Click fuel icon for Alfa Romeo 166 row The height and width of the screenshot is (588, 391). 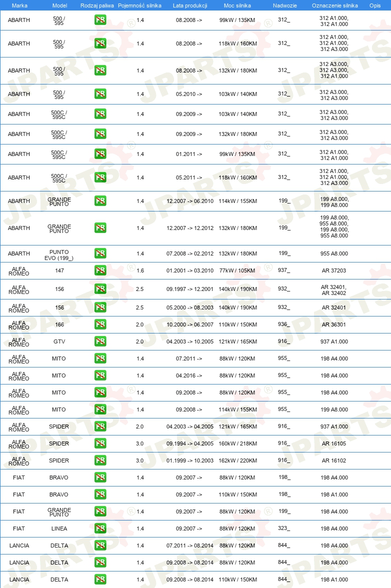click(100, 324)
